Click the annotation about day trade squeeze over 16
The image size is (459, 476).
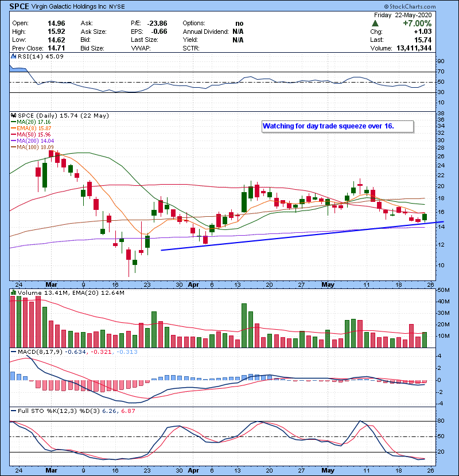[337, 126]
